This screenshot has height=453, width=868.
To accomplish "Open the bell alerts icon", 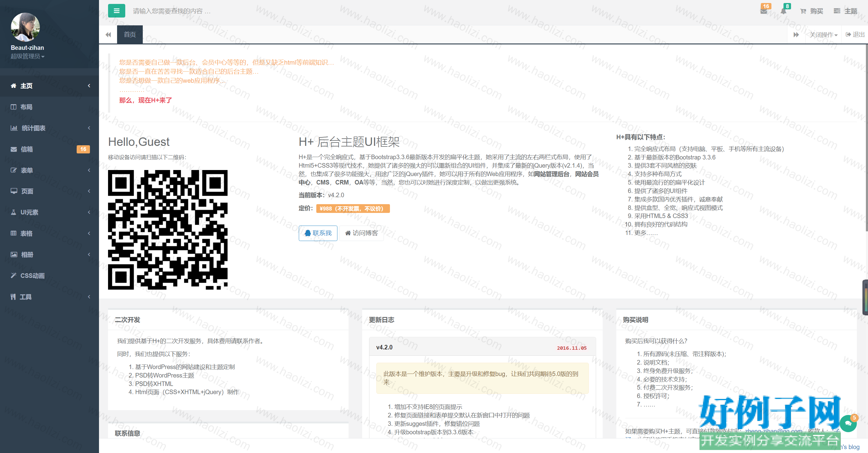I will 783,11.
